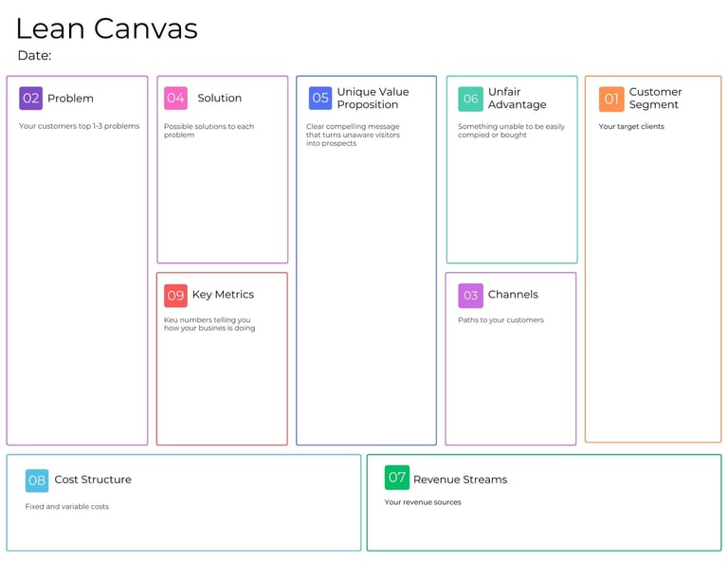
Task: Select the 'Revenue Streams' heading
Action: tap(460, 480)
